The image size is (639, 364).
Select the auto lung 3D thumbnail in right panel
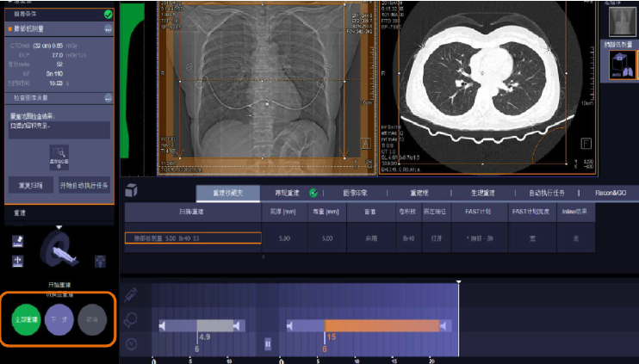coord(622,65)
